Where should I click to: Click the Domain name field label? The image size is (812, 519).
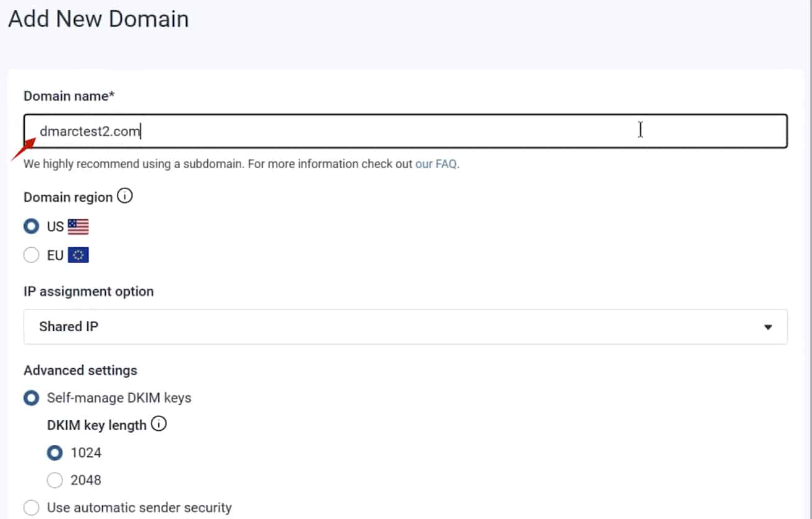click(69, 96)
